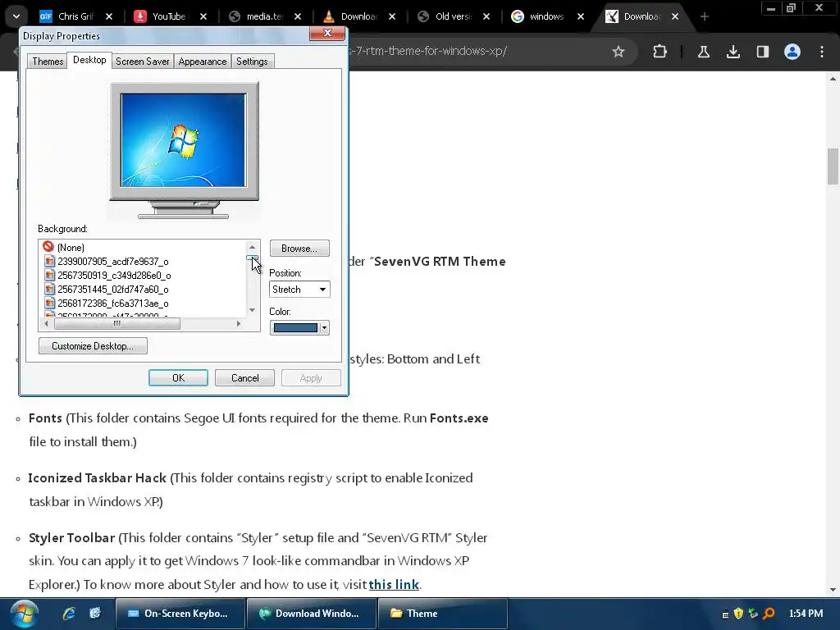
Task: Click background list scroll right arrow
Action: (x=239, y=323)
